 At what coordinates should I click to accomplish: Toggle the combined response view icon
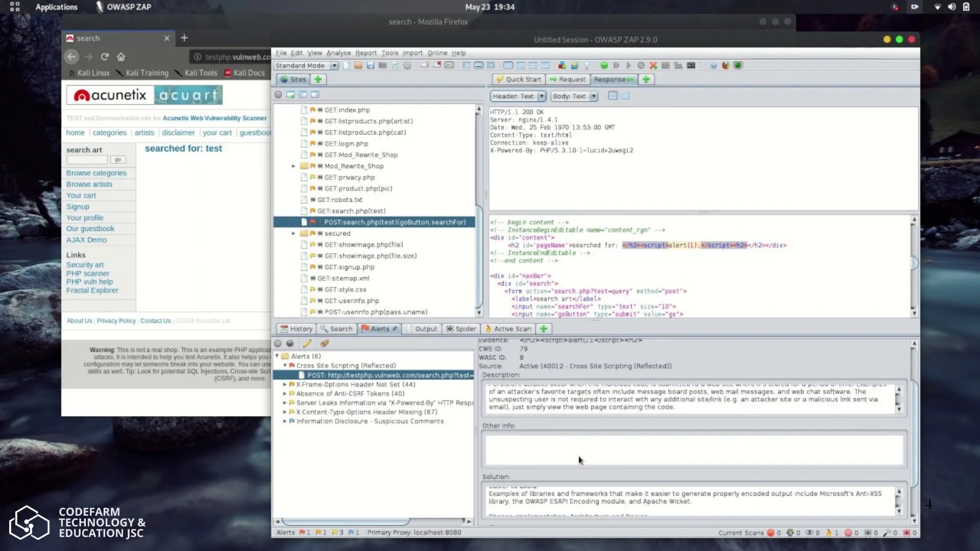625,96
